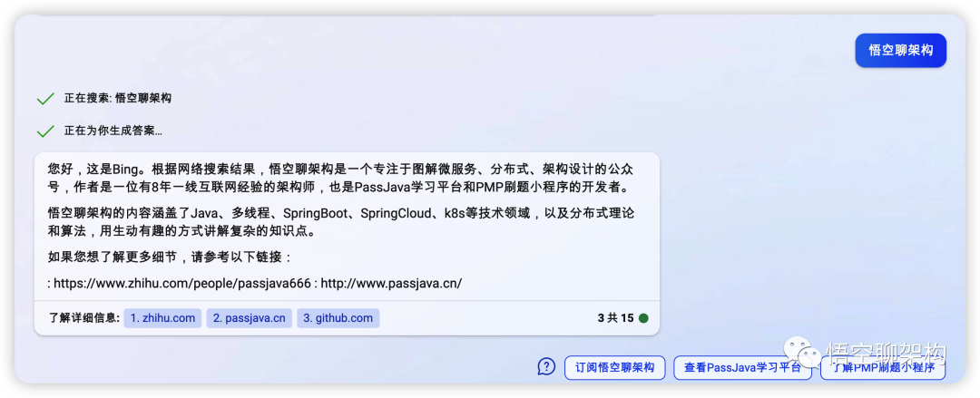This screenshot has width=980, height=398.
Task: Click the 了解详细信息: label
Action: (83, 318)
